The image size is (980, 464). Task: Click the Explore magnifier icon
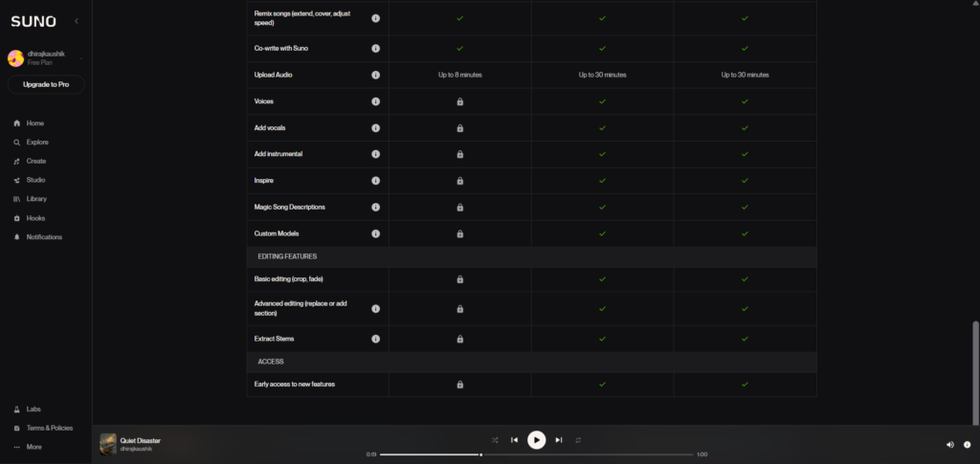pyautogui.click(x=17, y=143)
